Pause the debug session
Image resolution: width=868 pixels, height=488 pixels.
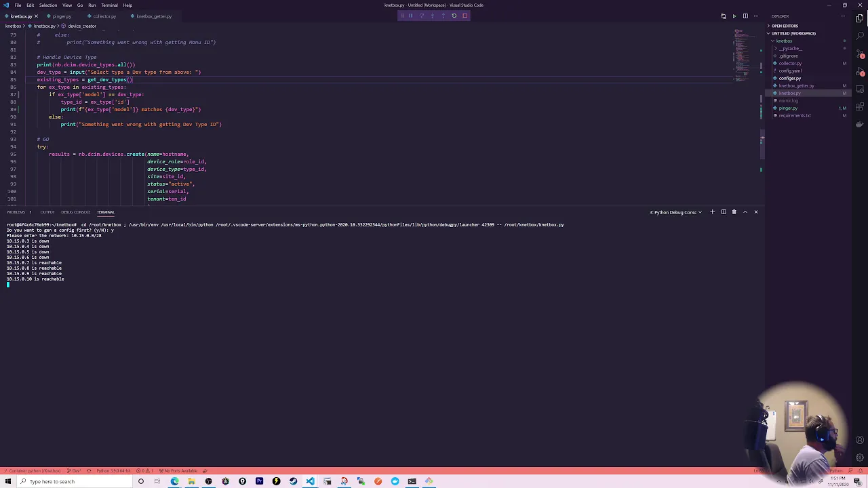[410, 16]
